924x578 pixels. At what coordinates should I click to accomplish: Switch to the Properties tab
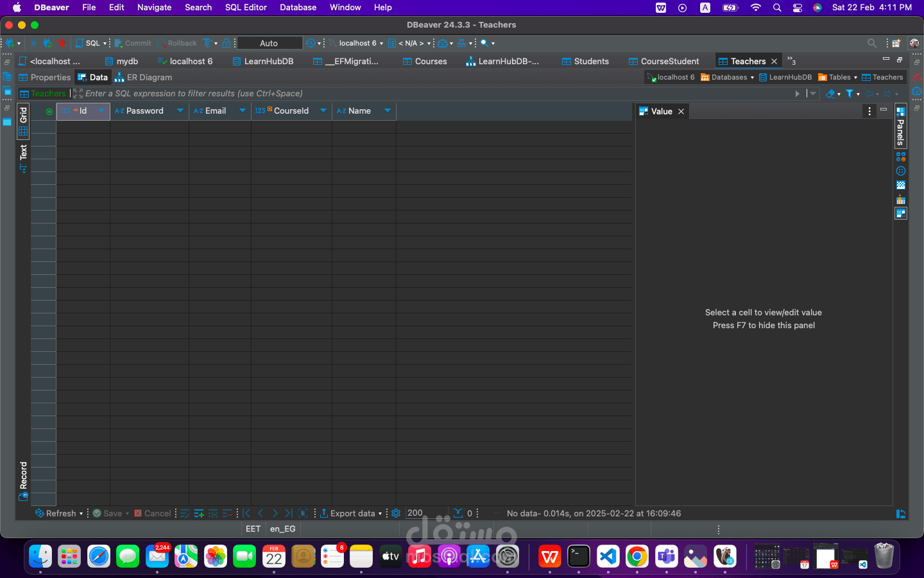[x=45, y=77]
